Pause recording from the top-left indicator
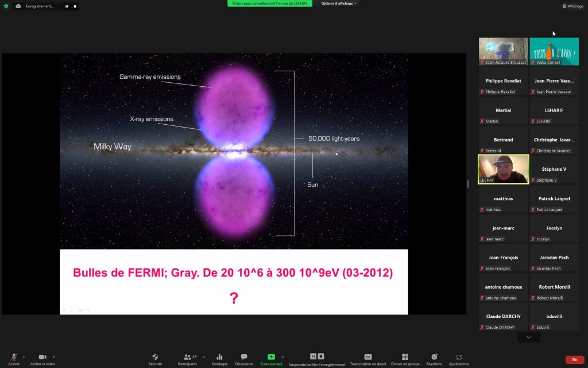588x368 pixels. pos(67,6)
